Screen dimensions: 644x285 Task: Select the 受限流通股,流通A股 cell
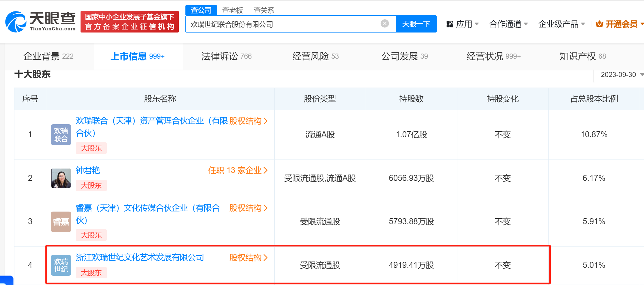(320, 178)
